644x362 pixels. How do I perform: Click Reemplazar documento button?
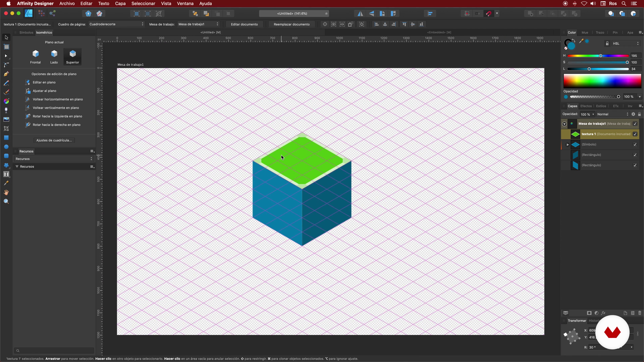[x=291, y=24]
